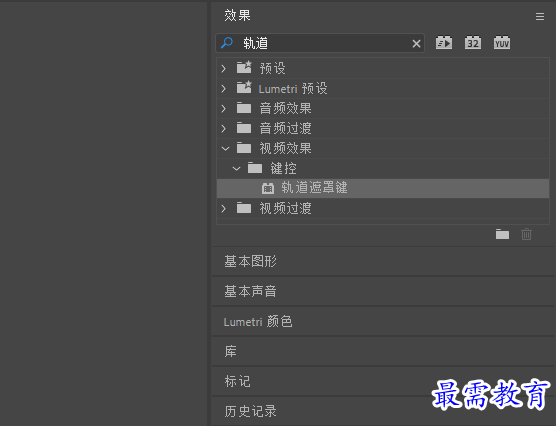Click the trash delete custom item icon
This screenshot has height=426, width=556.
point(526,234)
